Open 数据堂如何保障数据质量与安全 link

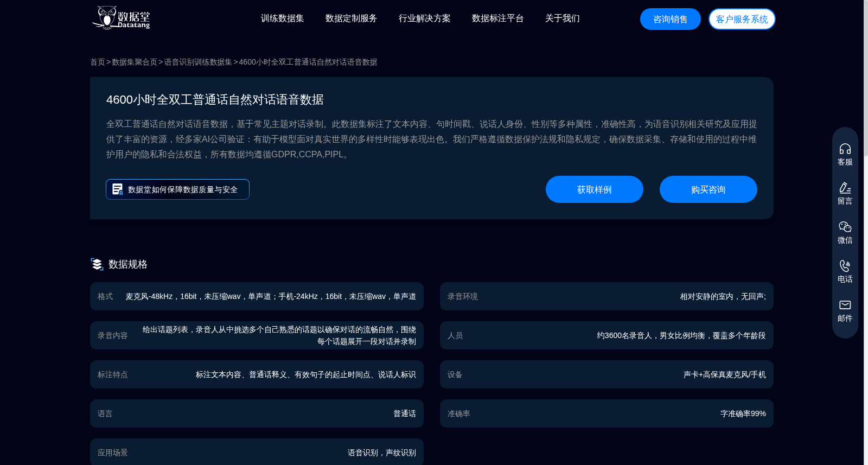tap(177, 189)
